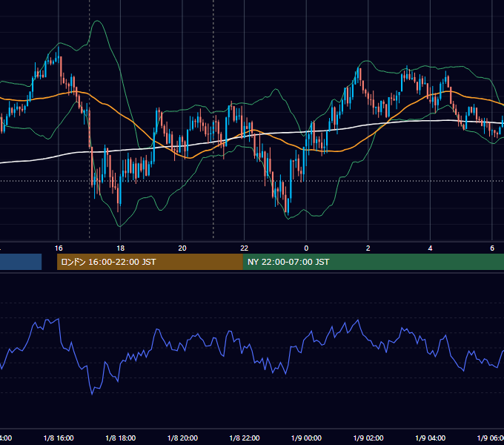Click the 1/9 02:00 label on lower axis

368,438
